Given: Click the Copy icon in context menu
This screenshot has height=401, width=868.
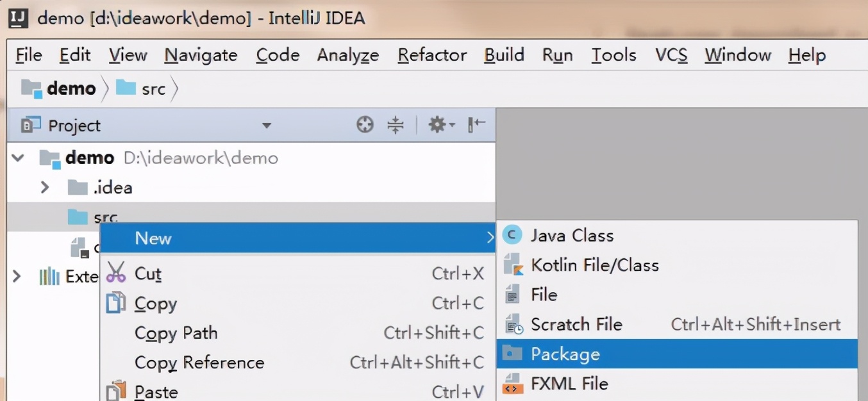Looking at the screenshot, I should [x=115, y=303].
